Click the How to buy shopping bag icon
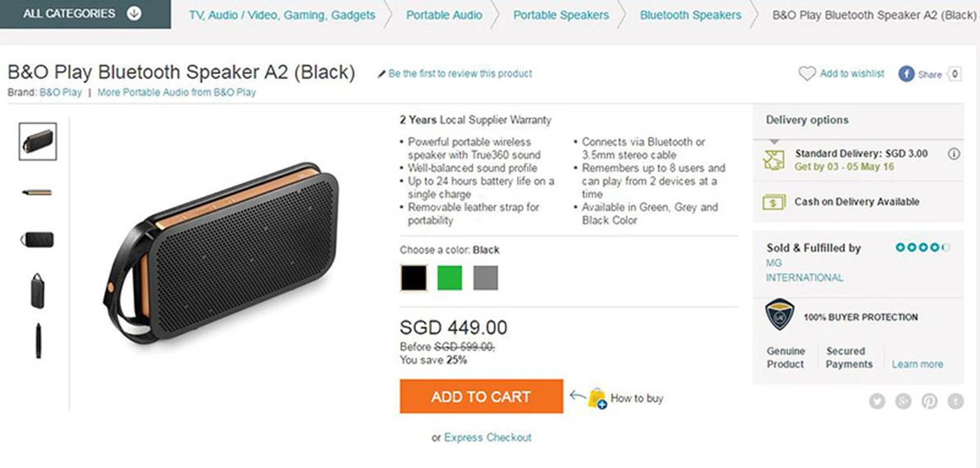Viewport: 980px width, 468px height. tap(597, 398)
